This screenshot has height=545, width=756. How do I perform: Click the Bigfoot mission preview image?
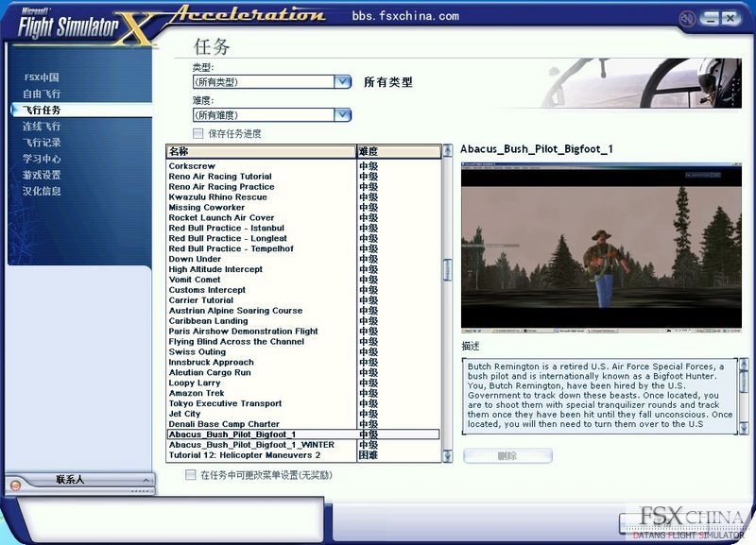click(601, 248)
